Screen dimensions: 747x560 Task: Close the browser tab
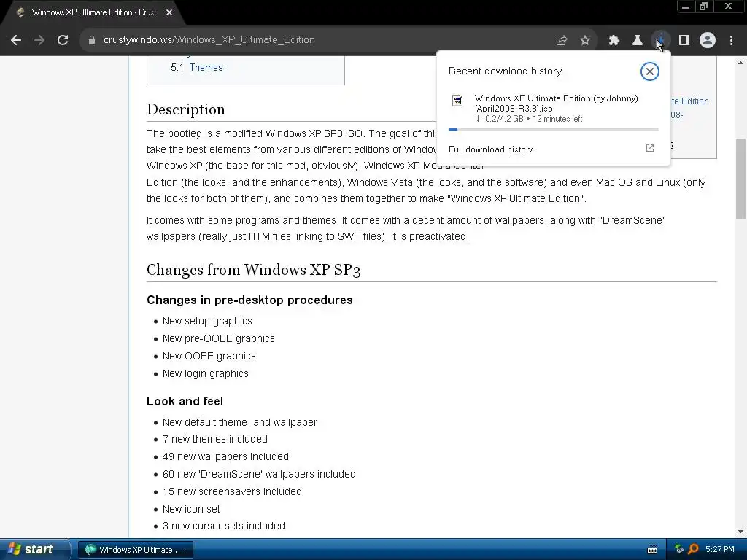click(x=169, y=12)
